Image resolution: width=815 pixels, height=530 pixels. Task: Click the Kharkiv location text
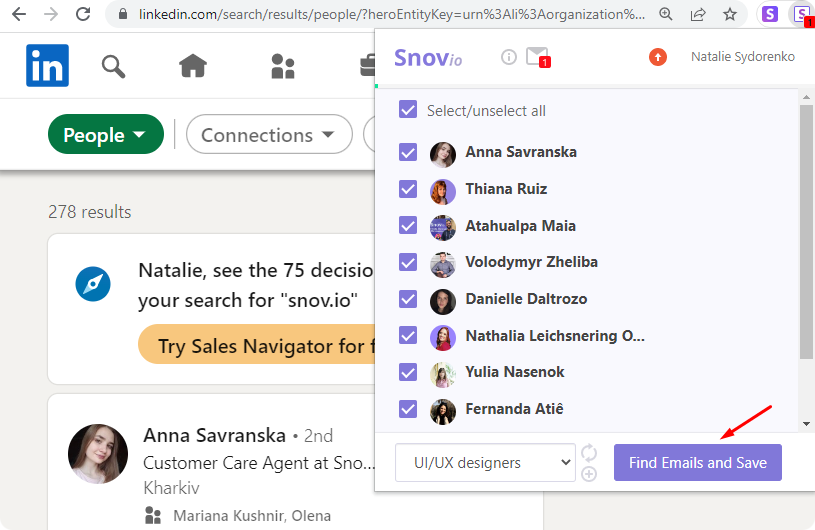pyautogui.click(x=171, y=488)
